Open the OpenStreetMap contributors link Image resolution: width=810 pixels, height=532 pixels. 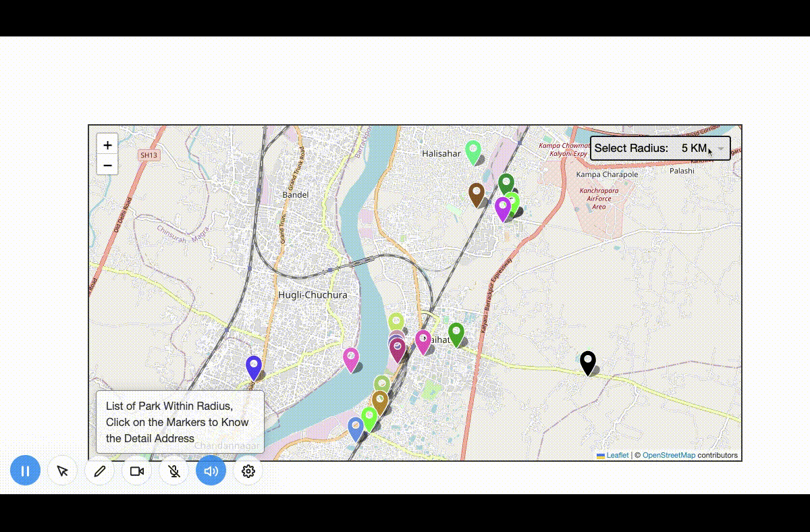point(668,455)
